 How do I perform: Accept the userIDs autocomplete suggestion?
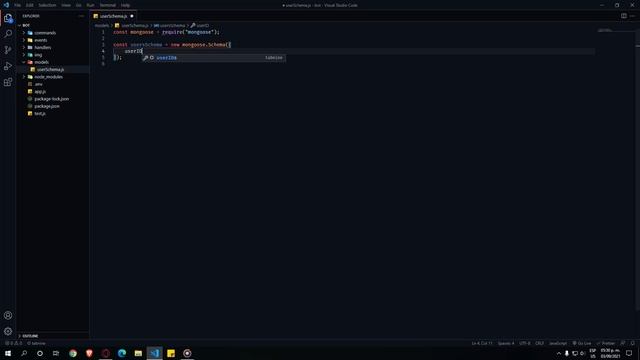[213, 58]
